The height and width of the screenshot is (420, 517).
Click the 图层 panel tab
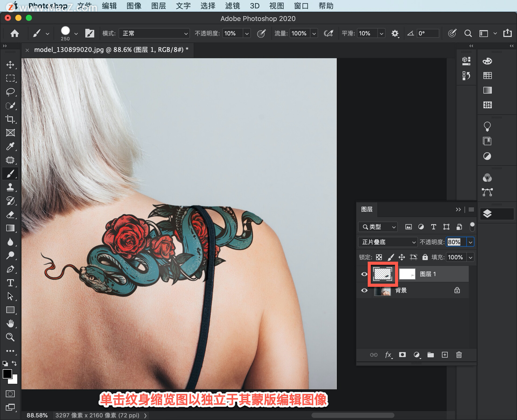pyautogui.click(x=367, y=209)
